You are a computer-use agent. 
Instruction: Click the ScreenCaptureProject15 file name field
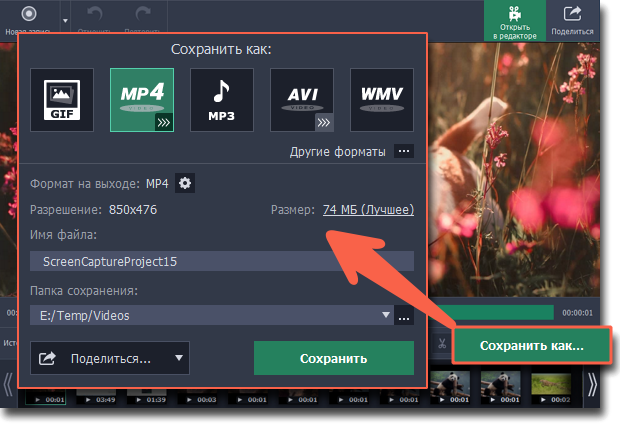pyautogui.click(x=221, y=262)
